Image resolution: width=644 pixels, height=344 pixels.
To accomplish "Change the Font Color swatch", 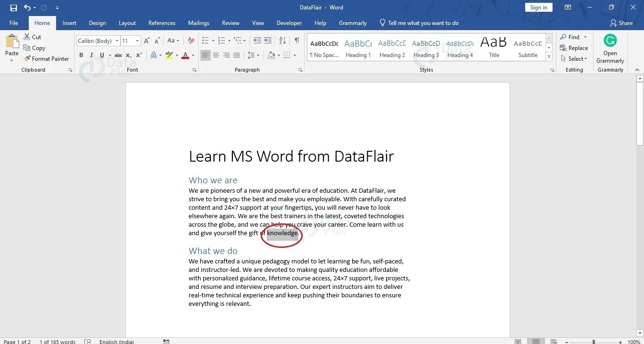I will click(185, 55).
